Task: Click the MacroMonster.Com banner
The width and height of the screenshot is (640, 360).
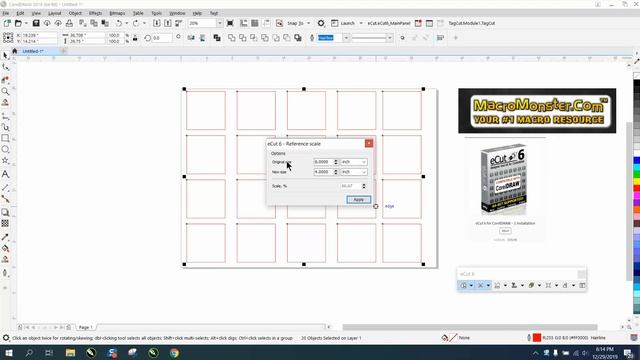Action: click(x=537, y=111)
